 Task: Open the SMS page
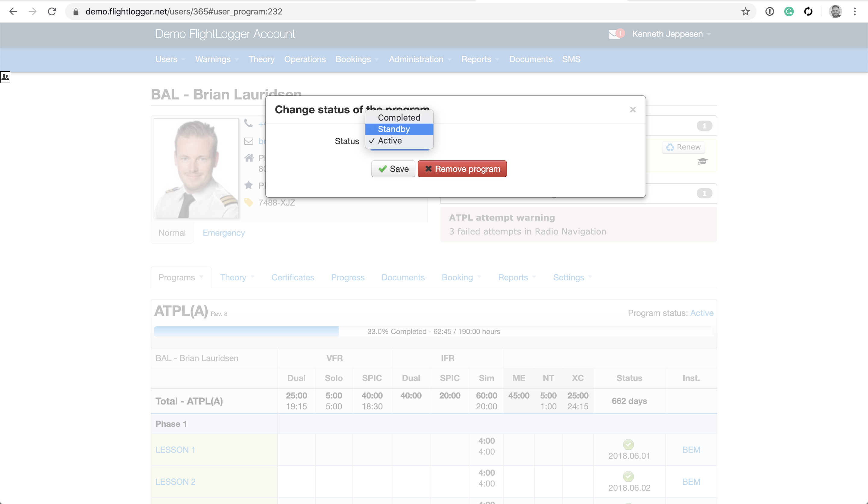coord(571,59)
